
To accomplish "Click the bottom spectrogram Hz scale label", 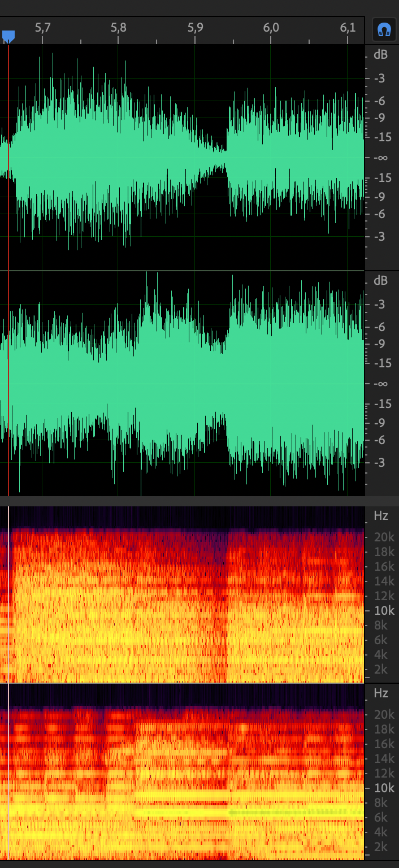I will tap(381, 693).
